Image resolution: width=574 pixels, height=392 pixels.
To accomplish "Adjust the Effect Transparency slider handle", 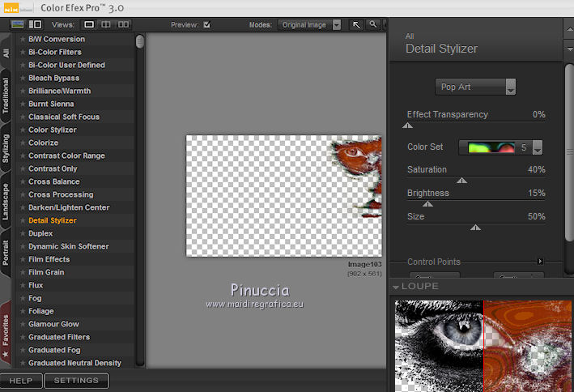I will (x=407, y=126).
